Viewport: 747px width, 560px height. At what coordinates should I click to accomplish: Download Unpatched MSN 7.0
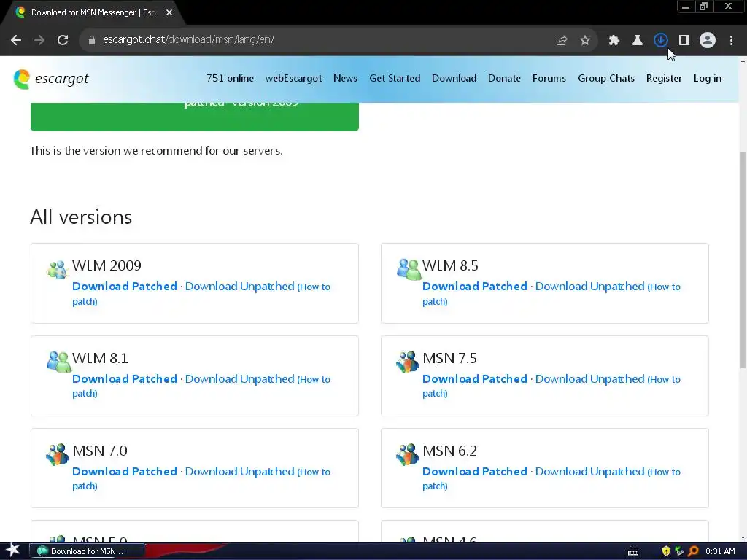[239, 472]
